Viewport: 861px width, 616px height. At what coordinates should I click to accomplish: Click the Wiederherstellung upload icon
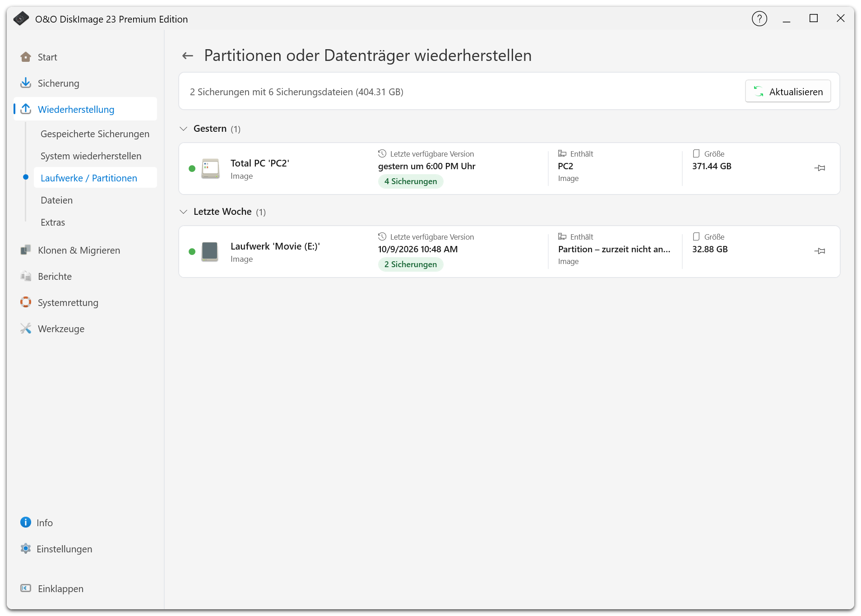coord(26,109)
